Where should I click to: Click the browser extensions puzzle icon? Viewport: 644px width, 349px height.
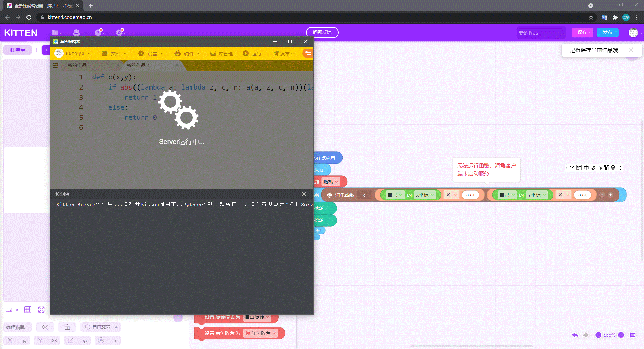(x=615, y=17)
